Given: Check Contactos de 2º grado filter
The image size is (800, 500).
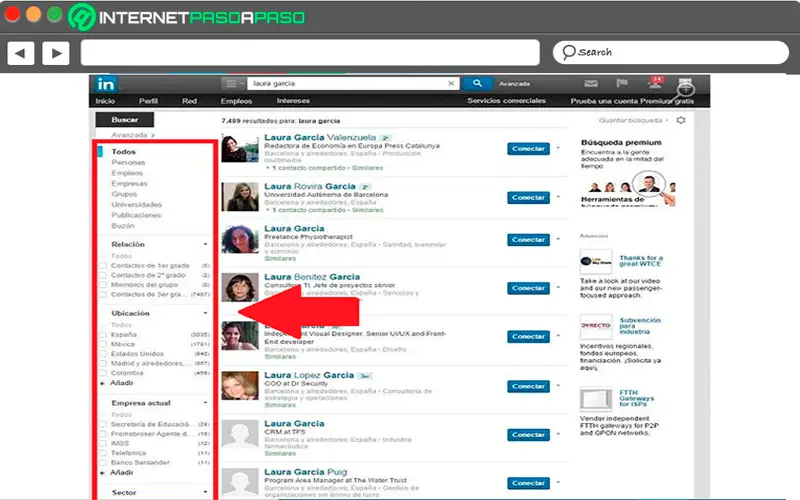Looking at the screenshot, I should [104, 276].
